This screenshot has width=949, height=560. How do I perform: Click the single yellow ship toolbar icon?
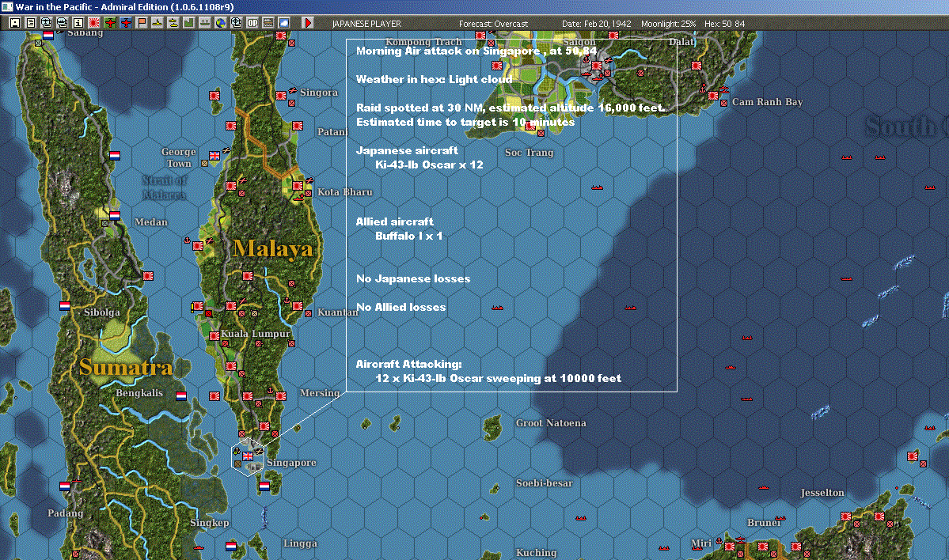(158, 23)
